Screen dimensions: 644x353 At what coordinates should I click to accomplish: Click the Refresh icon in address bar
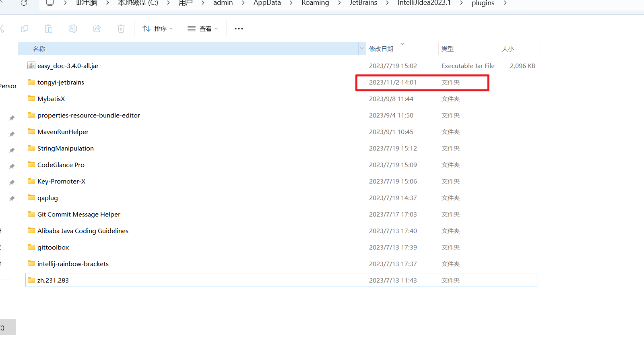click(24, 3)
